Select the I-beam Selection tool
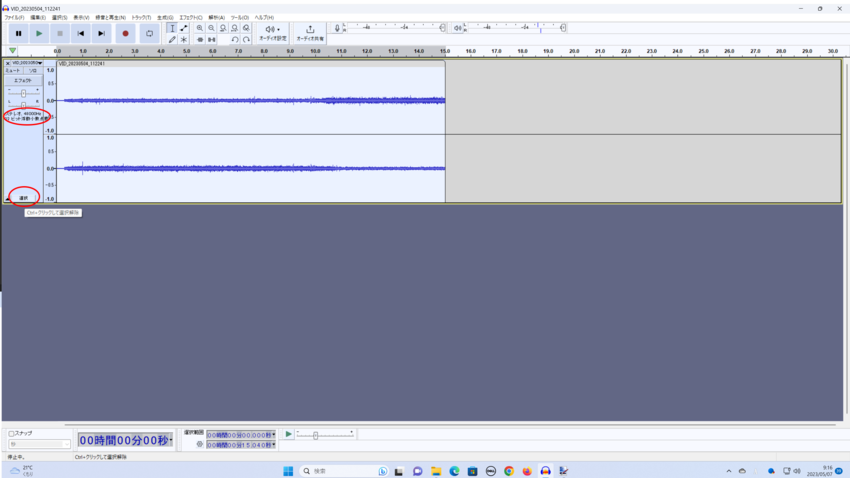 tap(172, 28)
